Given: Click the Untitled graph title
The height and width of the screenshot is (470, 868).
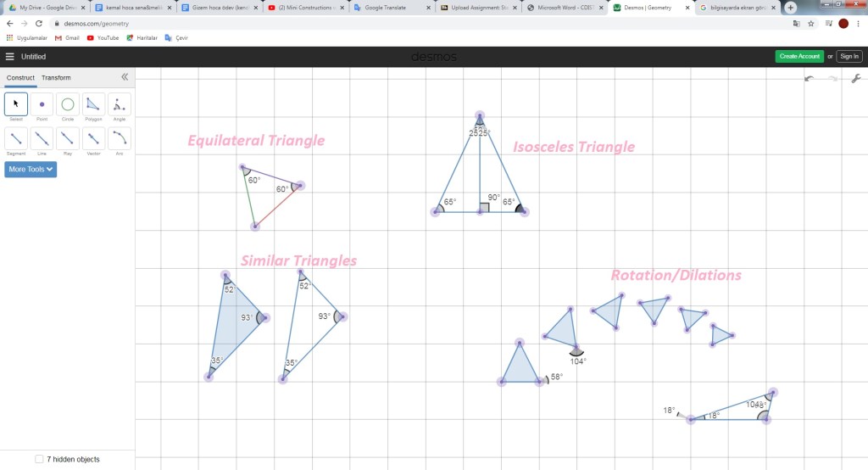Looking at the screenshot, I should point(34,57).
